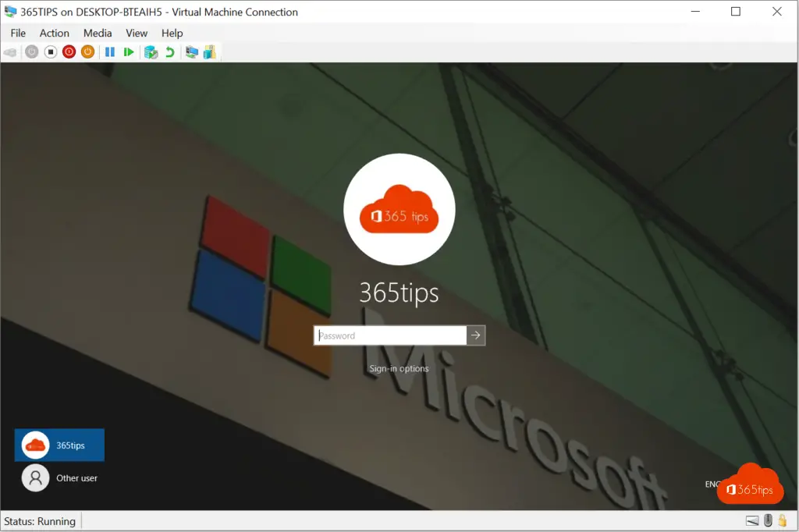
Task: Click the mouse icon in status bar
Action: tap(768, 520)
